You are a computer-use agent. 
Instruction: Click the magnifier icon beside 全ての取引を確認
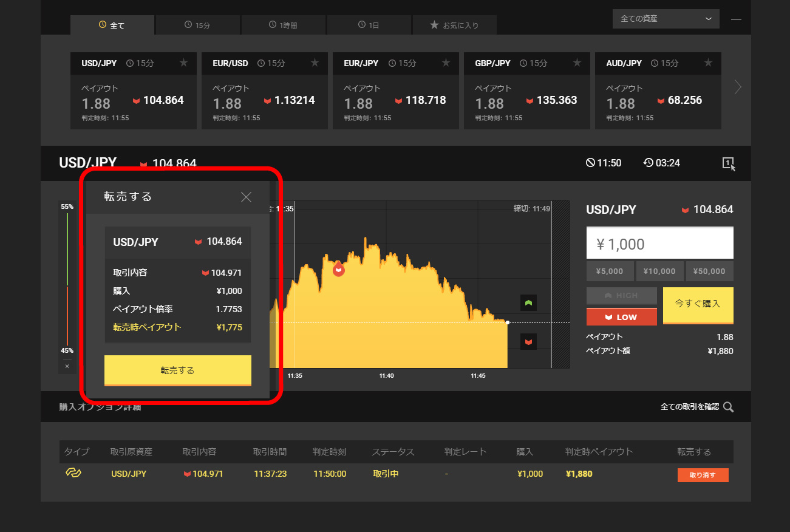pos(728,407)
